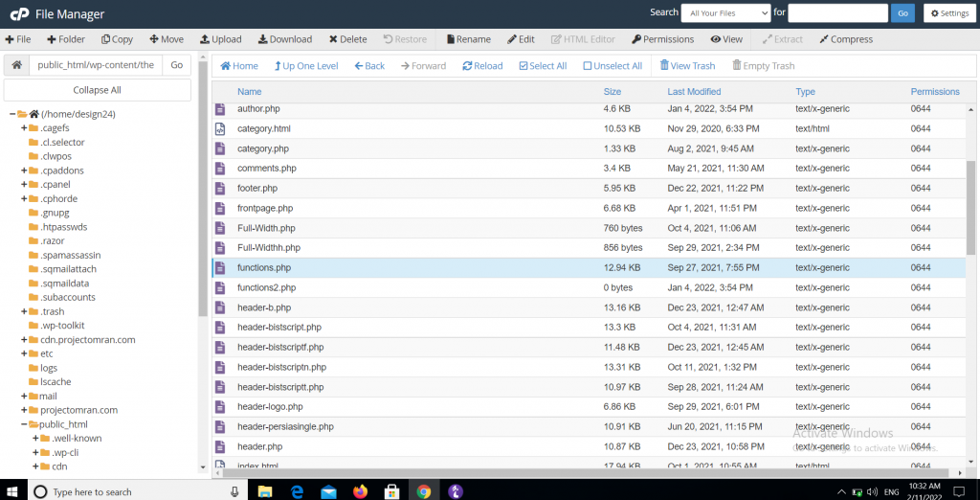Open Chrome in the Windows taskbar
This screenshot has height=500, width=980.
click(424, 491)
